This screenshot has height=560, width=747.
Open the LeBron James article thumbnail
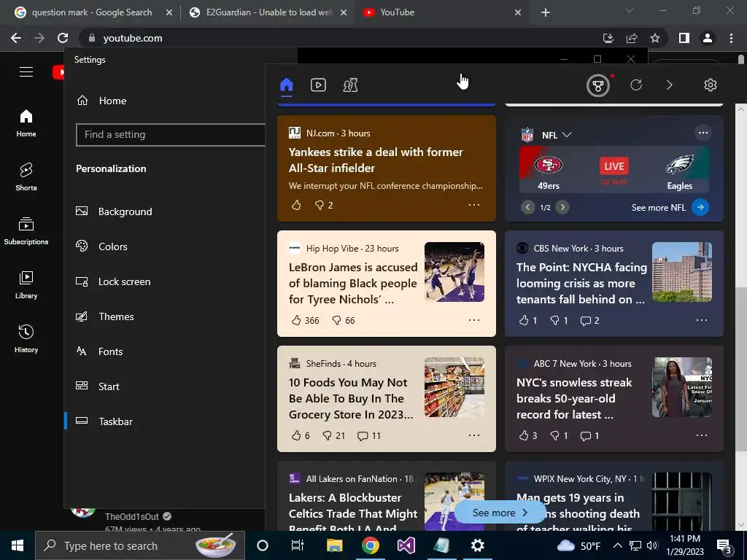[x=454, y=272]
